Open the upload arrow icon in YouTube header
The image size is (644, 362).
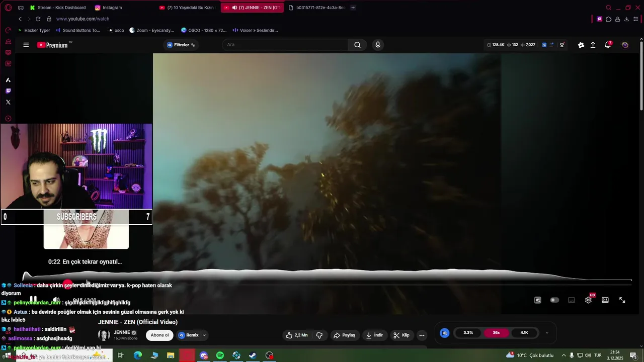pyautogui.click(x=593, y=45)
